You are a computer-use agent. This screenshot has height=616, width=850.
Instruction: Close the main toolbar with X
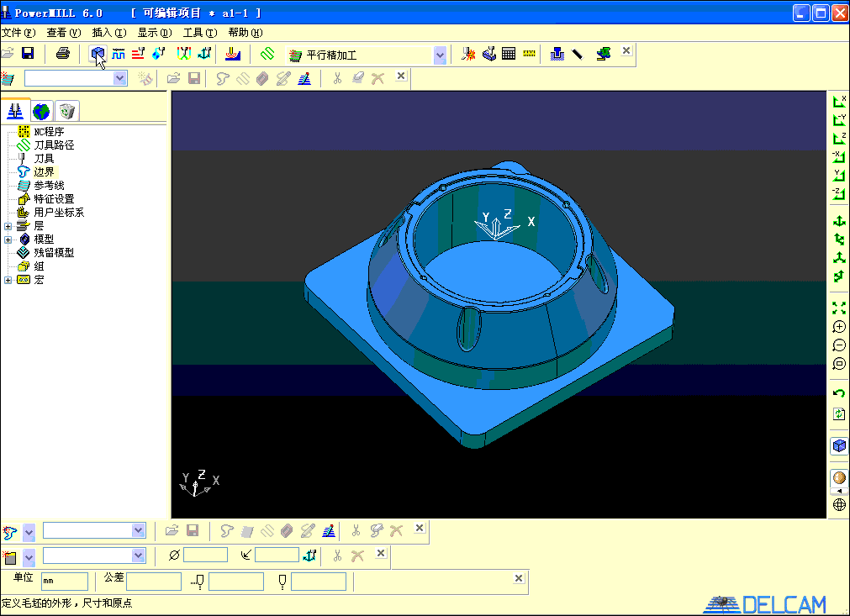pos(626,50)
